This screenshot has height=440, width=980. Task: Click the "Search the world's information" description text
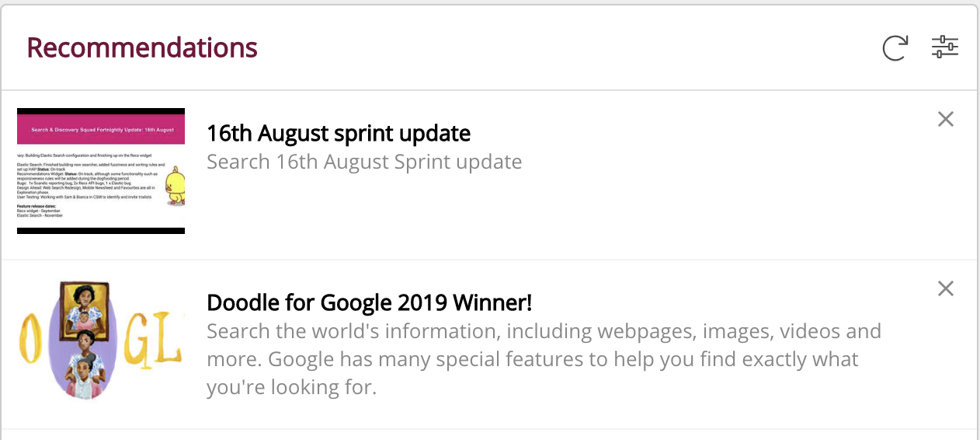(x=544, y=332)
